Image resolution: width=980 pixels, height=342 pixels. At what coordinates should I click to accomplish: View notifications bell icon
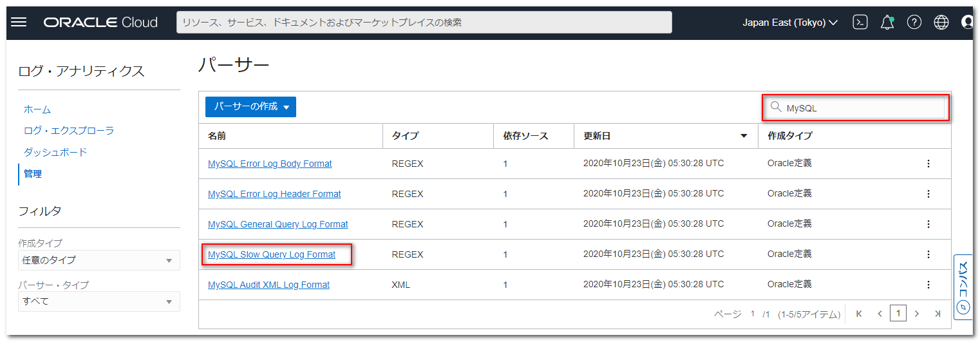click(887, 22)
